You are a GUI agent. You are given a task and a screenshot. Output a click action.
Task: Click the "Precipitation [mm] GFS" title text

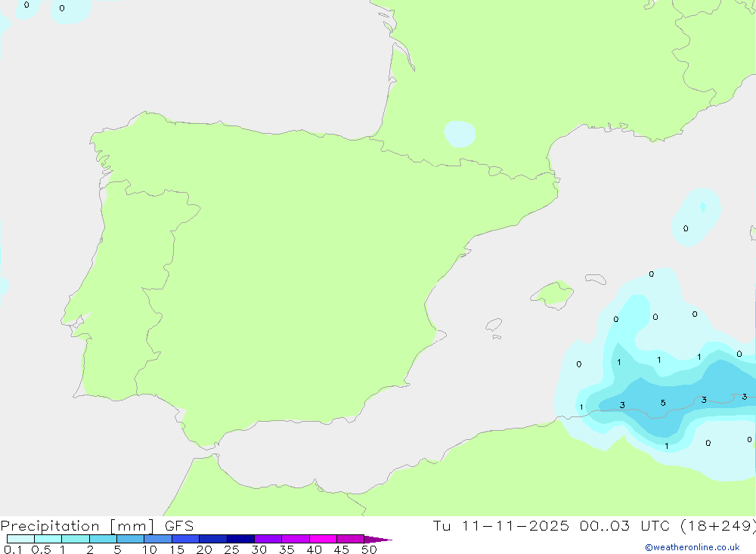point(97,525)
